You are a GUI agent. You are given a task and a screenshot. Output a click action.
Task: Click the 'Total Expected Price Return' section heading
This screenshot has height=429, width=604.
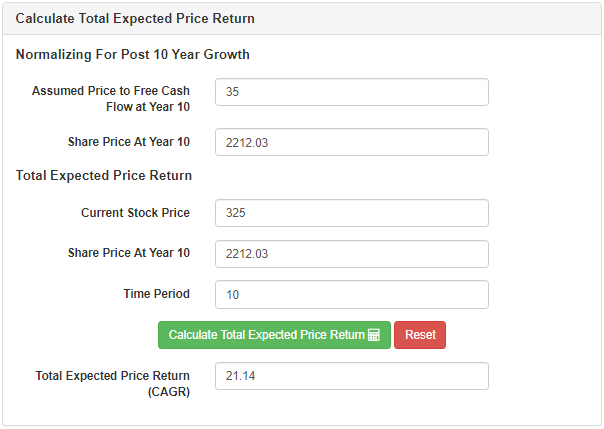click(104, 176)
